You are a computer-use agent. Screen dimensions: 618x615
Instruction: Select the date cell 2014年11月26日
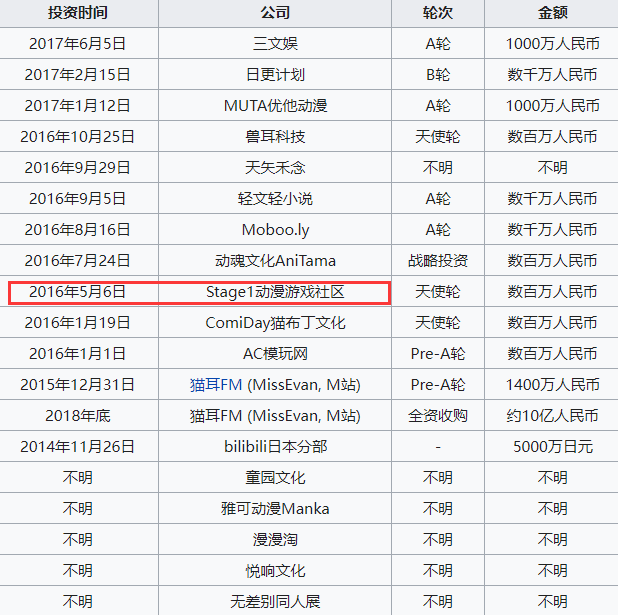coord(78,447)
